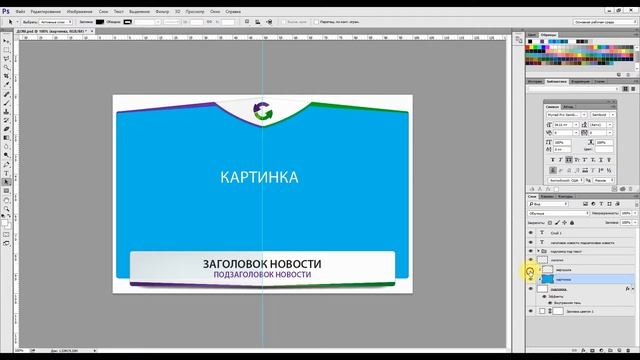This screenshot has width=640, height=360.
Task: Select the Zoom tool
Action: (7, 209)
